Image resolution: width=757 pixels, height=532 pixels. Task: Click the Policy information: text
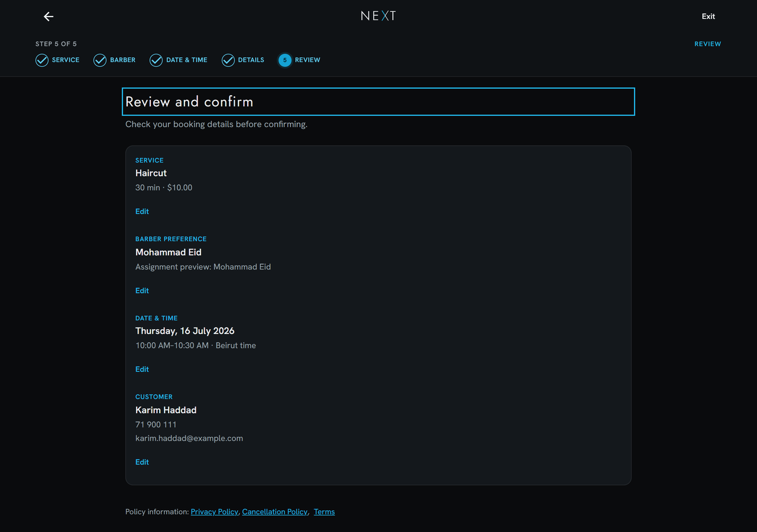(157, 512)
